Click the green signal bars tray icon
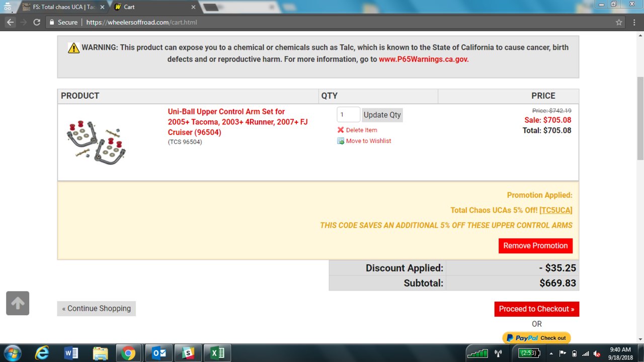 click(477, 353)
